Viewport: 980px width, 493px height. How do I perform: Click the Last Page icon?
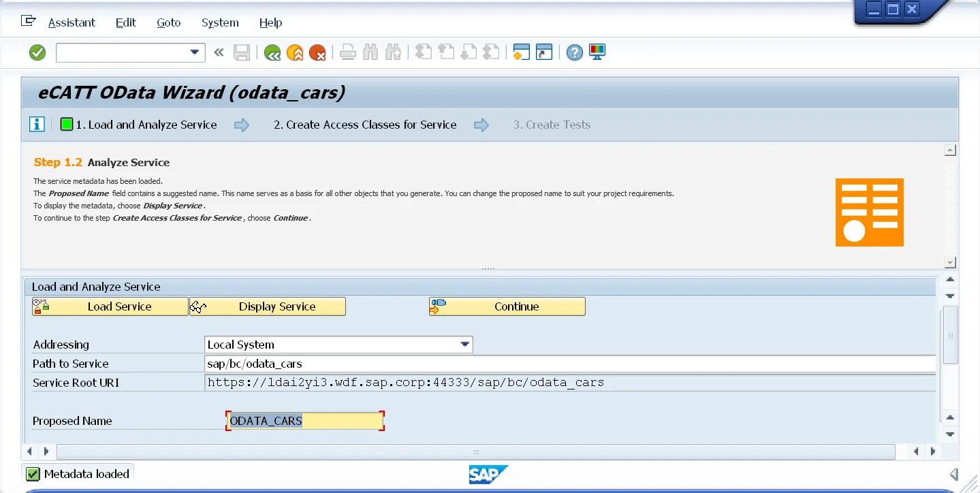pyautogui.click(x=491, y=52)
